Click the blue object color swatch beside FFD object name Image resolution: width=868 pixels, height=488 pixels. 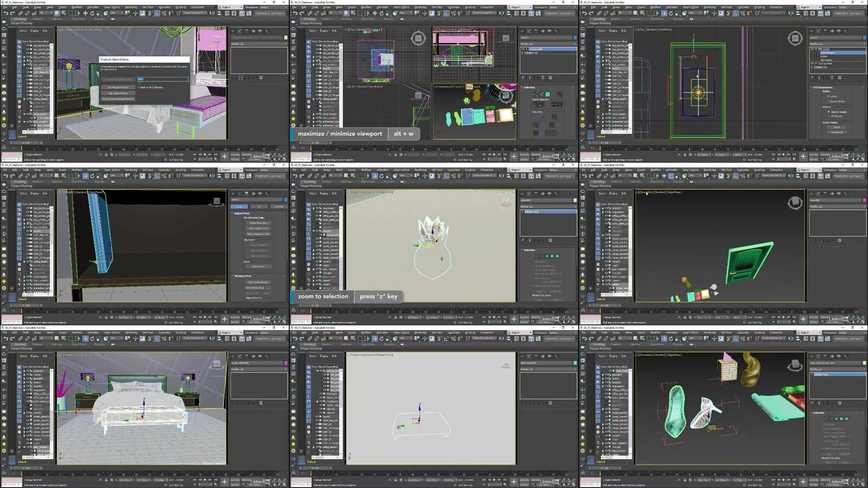pos(864,37)
